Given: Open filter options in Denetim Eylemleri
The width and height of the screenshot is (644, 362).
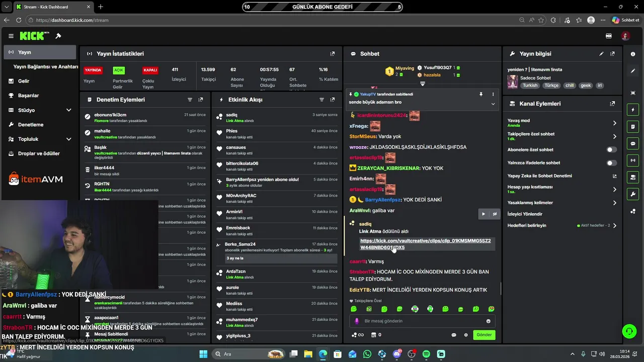Looking at the screenshot, I should (190, 100).
